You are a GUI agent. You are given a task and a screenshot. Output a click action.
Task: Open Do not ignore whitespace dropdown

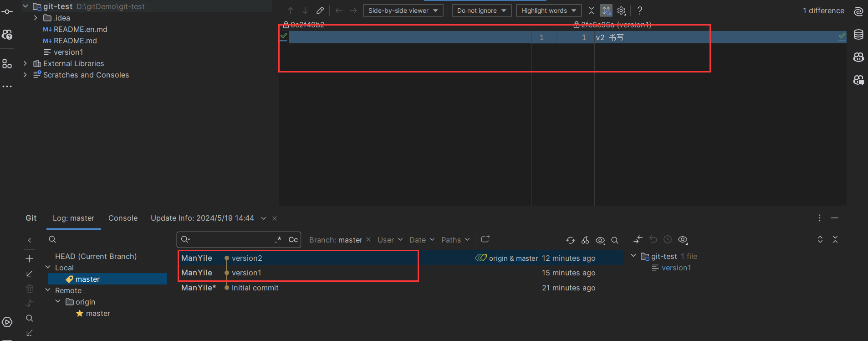point(481,10)
